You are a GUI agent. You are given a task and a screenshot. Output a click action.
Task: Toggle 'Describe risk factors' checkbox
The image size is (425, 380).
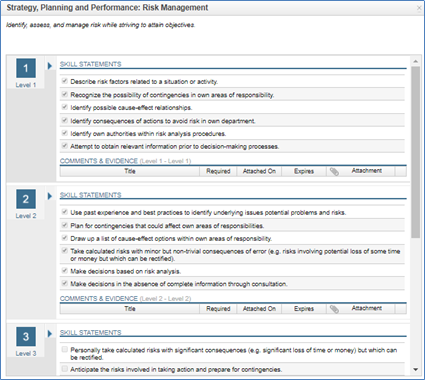coord(65,81)
